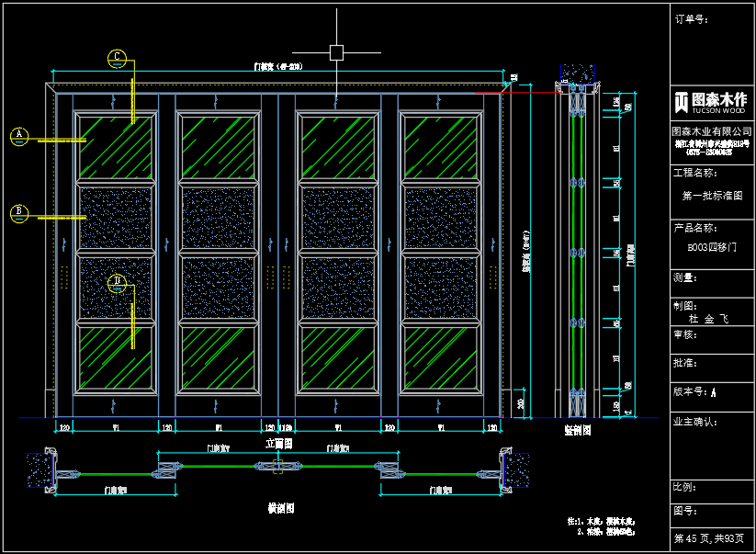Select the callout marker D on the door
The height and width of the screenshot is (554, 756).
pos(117,281)
